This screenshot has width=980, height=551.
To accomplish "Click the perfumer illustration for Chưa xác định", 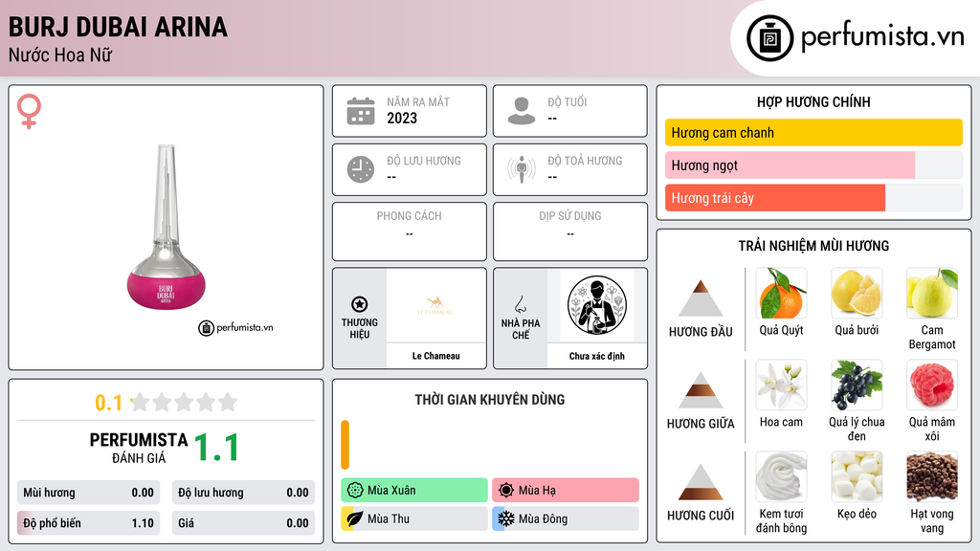I will point(597,305).
